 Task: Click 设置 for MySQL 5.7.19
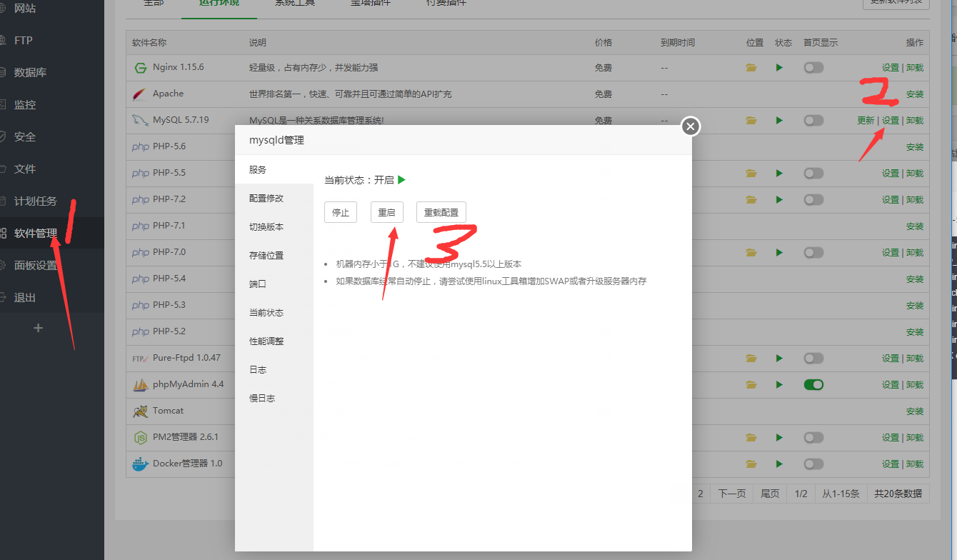click(891, 121)
